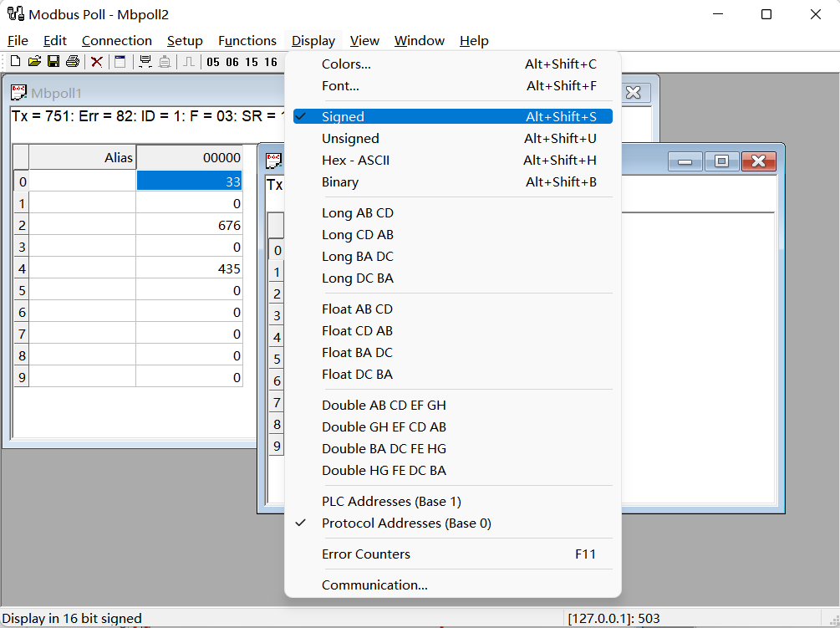The width and height of the screenshot is (840, 628).
Task: Click the red X delete toolbar icon
Action: point(96,62)
